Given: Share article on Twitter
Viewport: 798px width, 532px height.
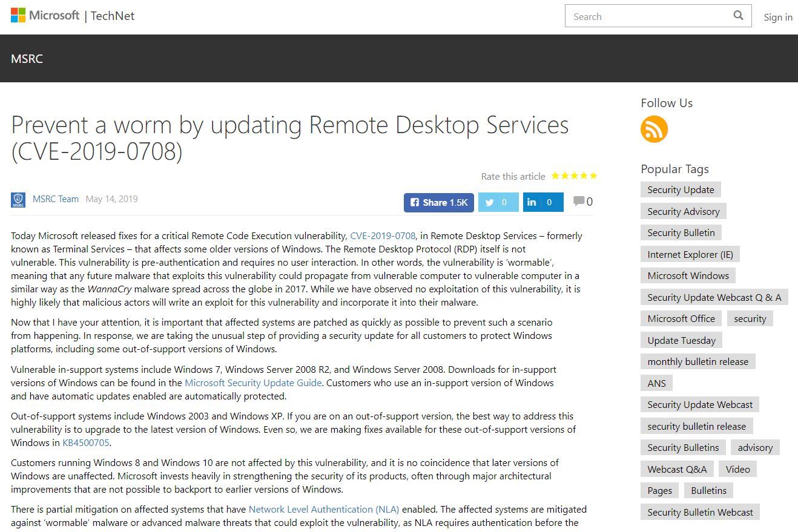Looking at the screenshot, I should click(498, 202).
